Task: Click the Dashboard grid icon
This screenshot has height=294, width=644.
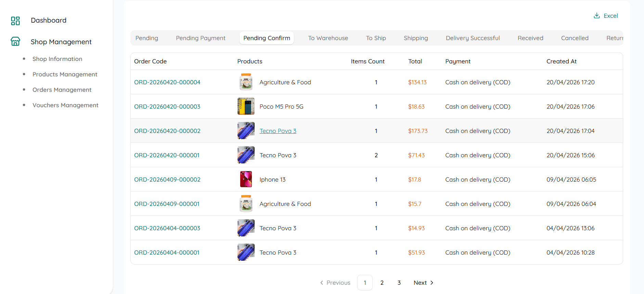Action: [15, 21]
